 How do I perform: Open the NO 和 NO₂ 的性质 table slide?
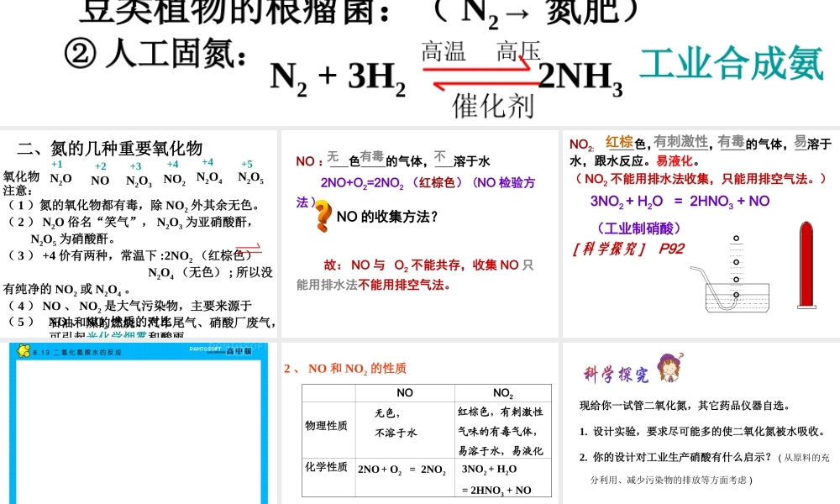[420, 423]
